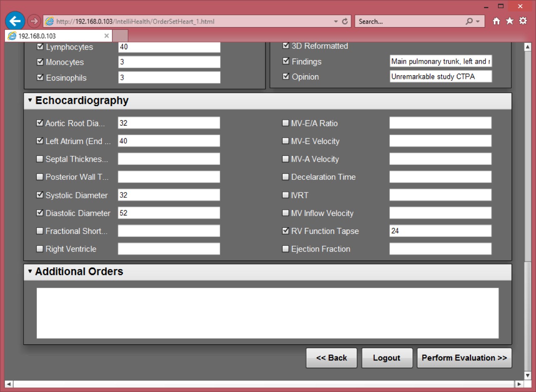Click the browser Forward arrow button

click(x=34, y=21)
